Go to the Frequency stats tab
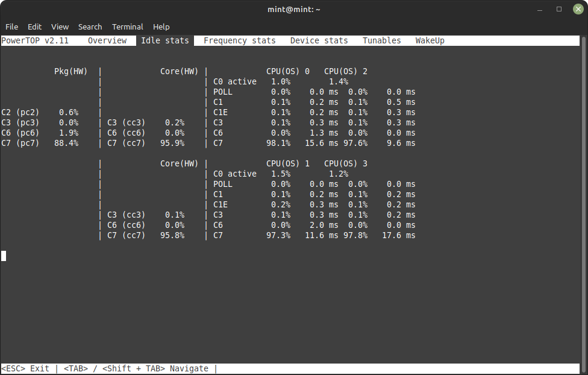This screenshot has width=588, height=375. [x=239, y=41]
